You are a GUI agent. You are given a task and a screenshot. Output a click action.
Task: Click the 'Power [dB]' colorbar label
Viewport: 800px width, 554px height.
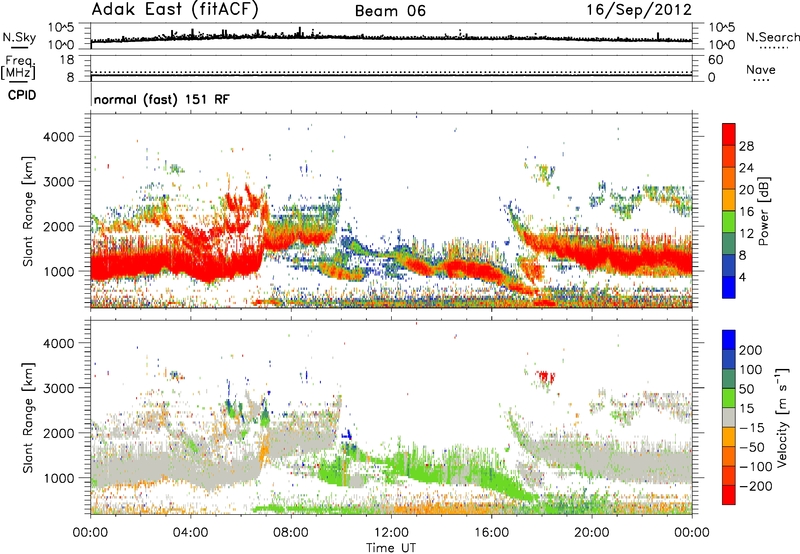pyautogui.click(x=763, y=211)
